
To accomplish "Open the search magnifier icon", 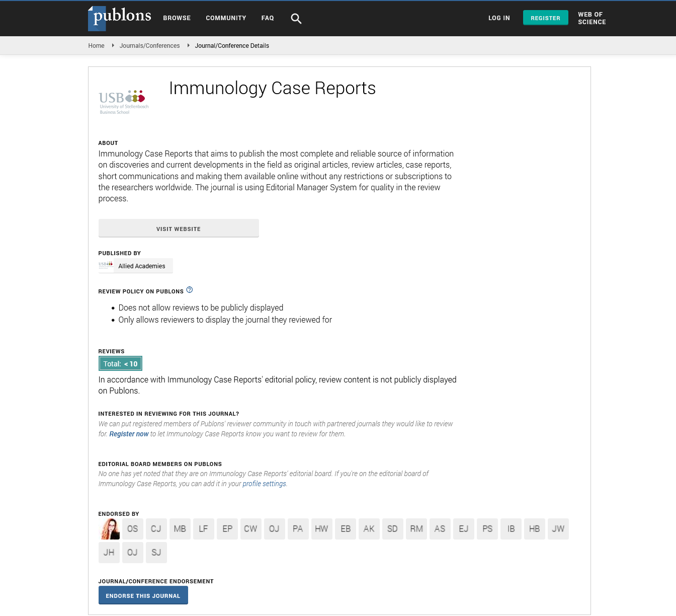I will (296, 19).
